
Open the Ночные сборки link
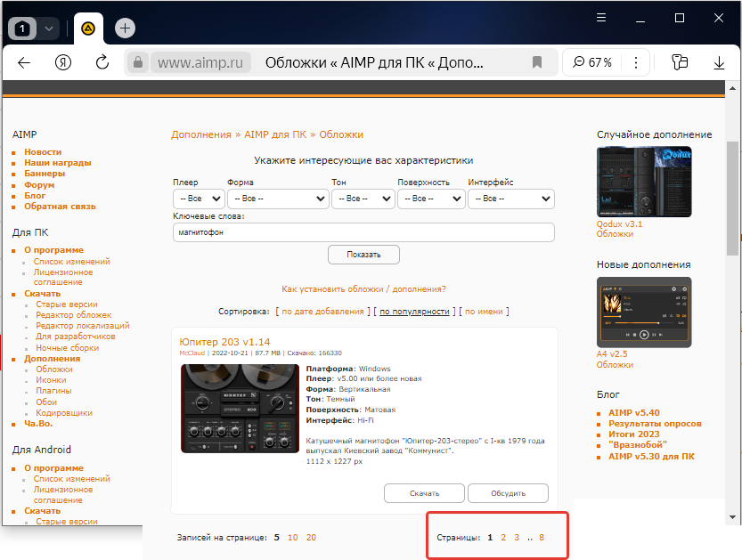coord(68,347)
